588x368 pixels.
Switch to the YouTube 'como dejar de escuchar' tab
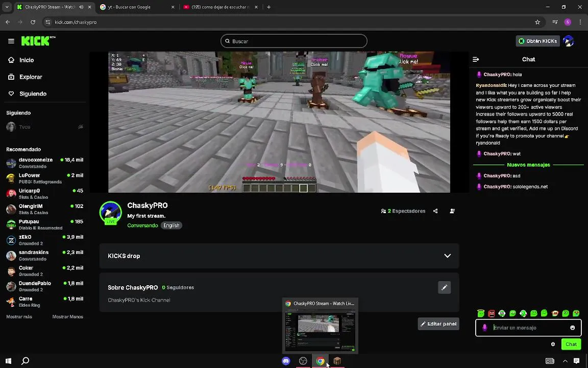[220, 7]
